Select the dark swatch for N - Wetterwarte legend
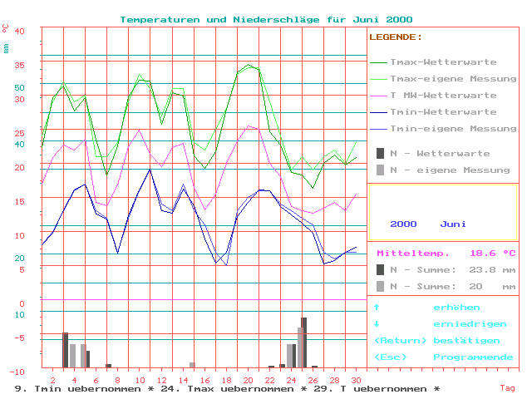The height and width of the screenshot is (399, 532). click(380, 153)
